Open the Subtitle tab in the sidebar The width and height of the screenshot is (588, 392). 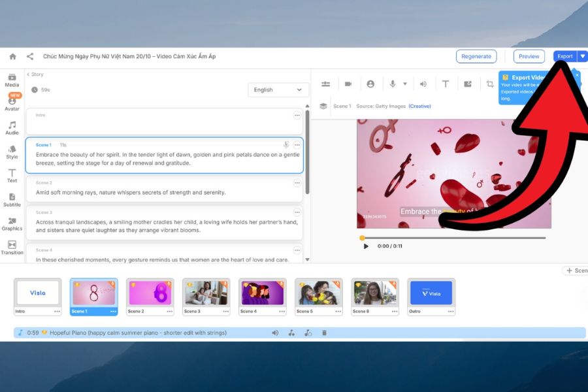[12, 200]
